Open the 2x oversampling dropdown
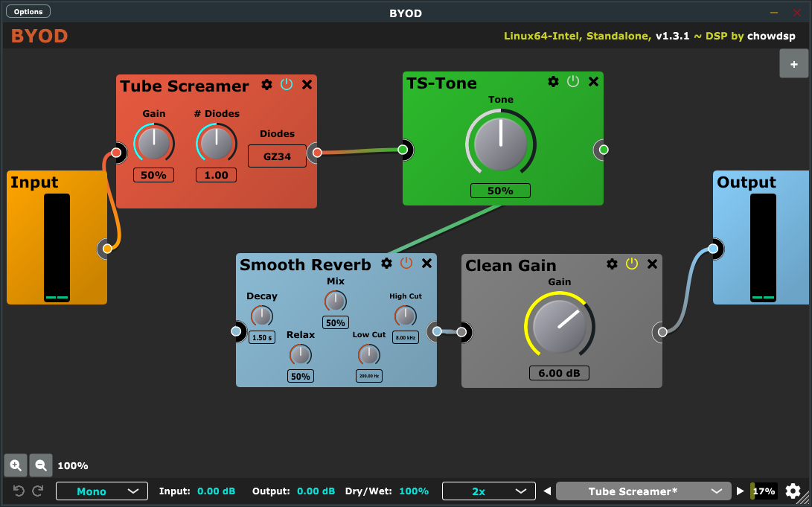The height and width of the screenshot is (507, 812). coord(488,491)
